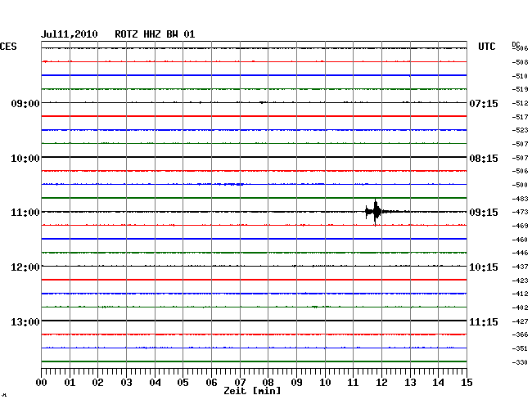
Task: Click the UTC column header
Action: click(x=486, y=47)
